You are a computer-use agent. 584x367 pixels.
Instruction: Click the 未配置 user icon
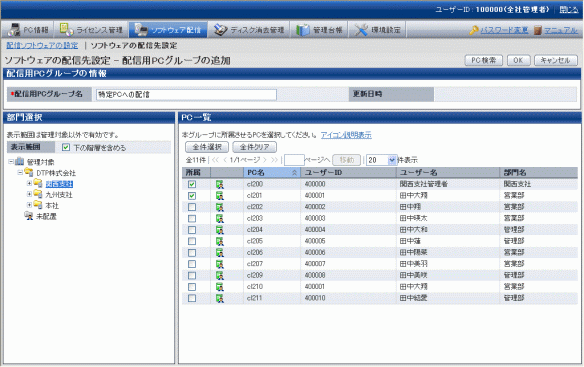click(x=29, y=216)
